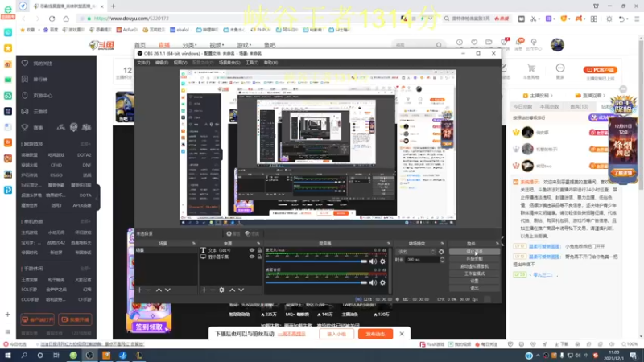
Task: Collapse the Douyu left sidebar handle
Action: point(97,198)
